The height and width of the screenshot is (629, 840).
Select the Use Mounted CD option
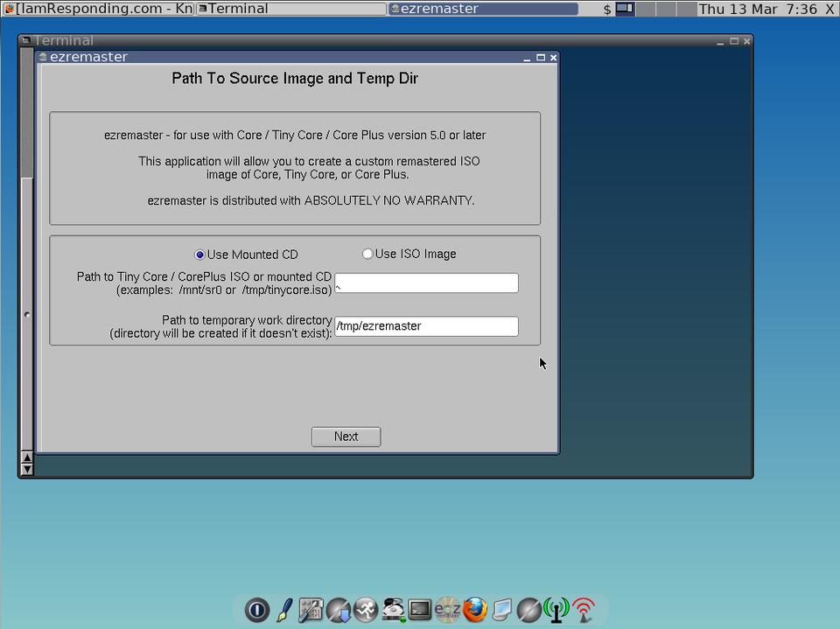point(199,255)
